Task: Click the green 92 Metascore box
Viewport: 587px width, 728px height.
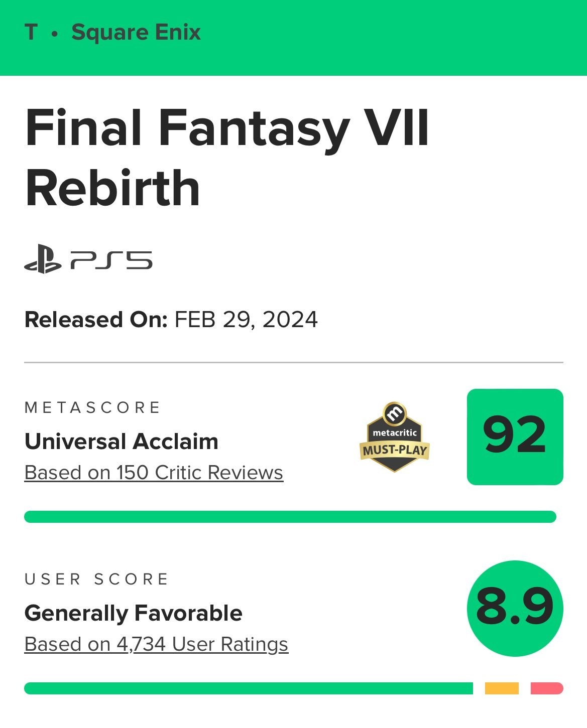Action: (x=515, y=437)
